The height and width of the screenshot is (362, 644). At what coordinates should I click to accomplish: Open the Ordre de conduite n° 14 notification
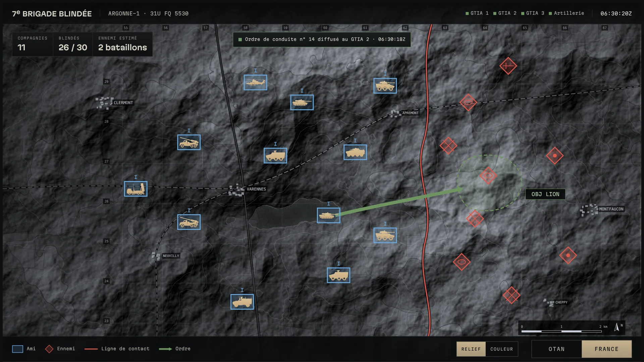pos(322,39)
